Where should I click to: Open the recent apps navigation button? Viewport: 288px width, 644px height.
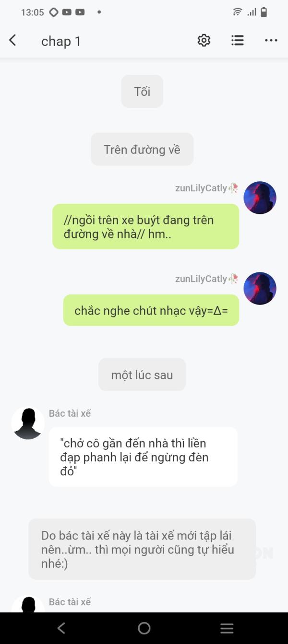(x=227, y=628)
